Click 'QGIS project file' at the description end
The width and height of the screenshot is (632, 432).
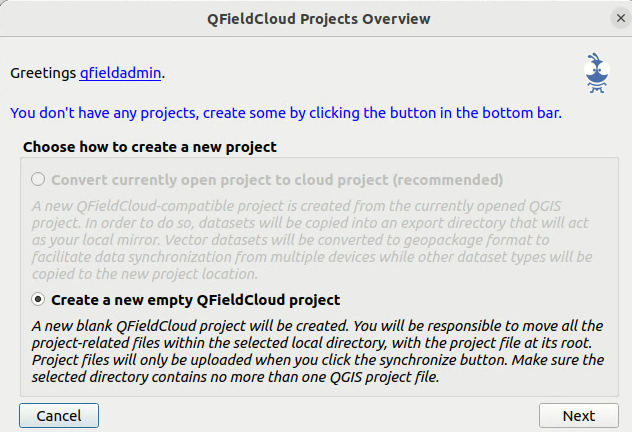383,377
